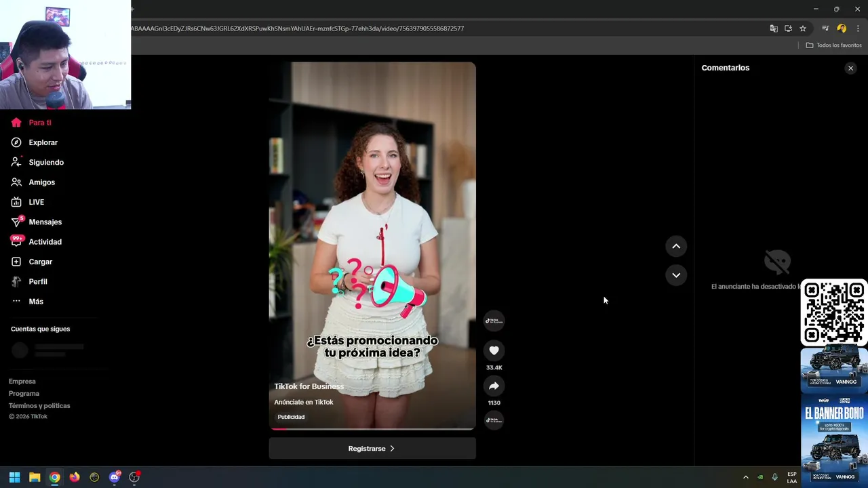
Task: Go to the previous video
Action: 676,246
